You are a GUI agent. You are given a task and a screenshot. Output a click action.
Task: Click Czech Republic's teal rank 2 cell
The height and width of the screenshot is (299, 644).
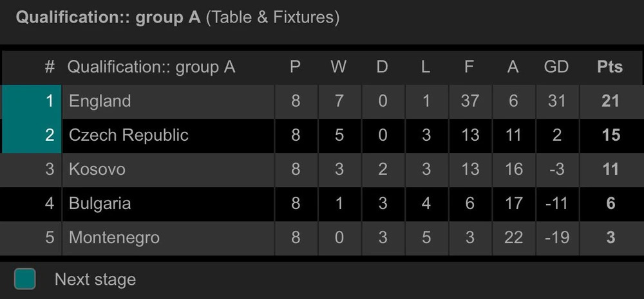click(x=32, y=135)
